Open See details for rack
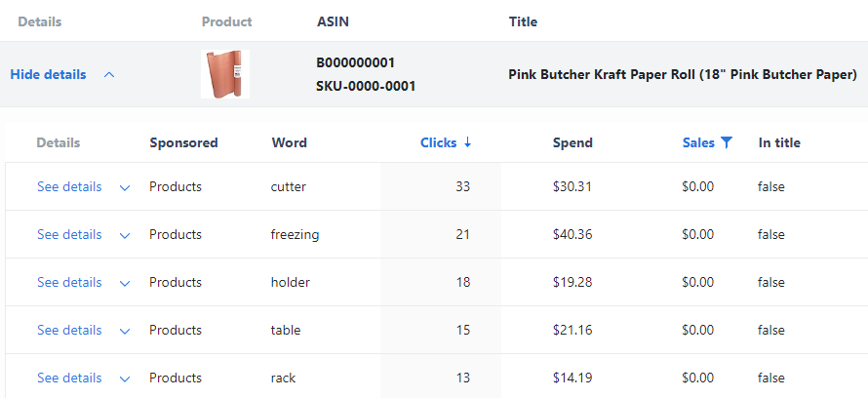The height and width of the screenshot is (398, 868). 69,378
